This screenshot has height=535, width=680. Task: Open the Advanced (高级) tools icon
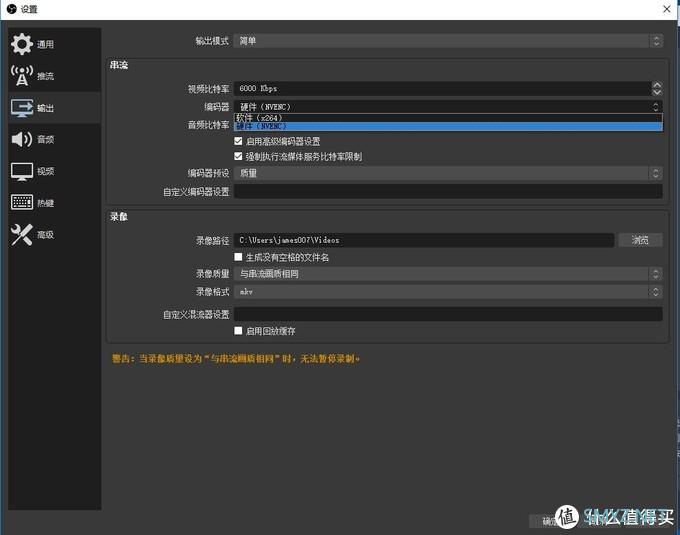pyautogui.click(x=22, y=235)
